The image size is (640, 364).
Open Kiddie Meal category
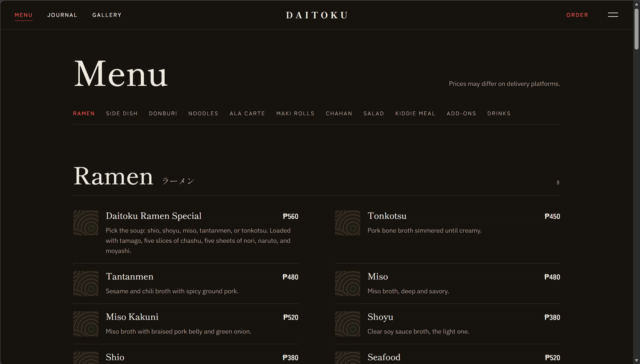tap(415, 113)
